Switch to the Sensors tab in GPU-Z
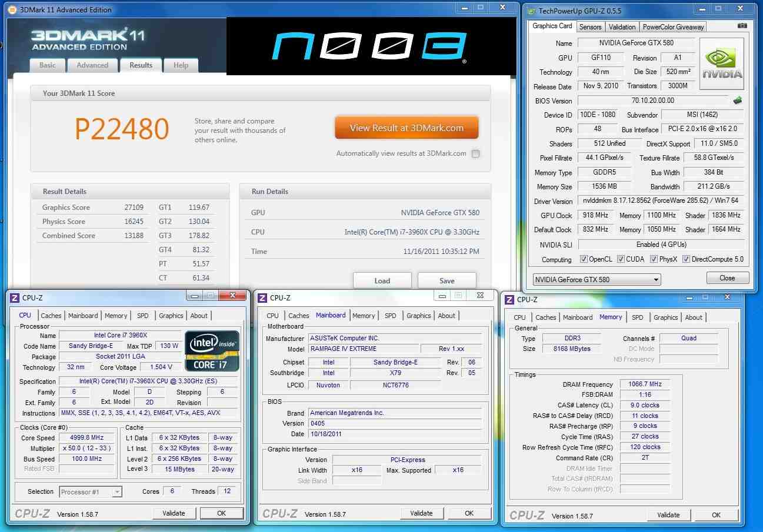 [x=590, y=27]
